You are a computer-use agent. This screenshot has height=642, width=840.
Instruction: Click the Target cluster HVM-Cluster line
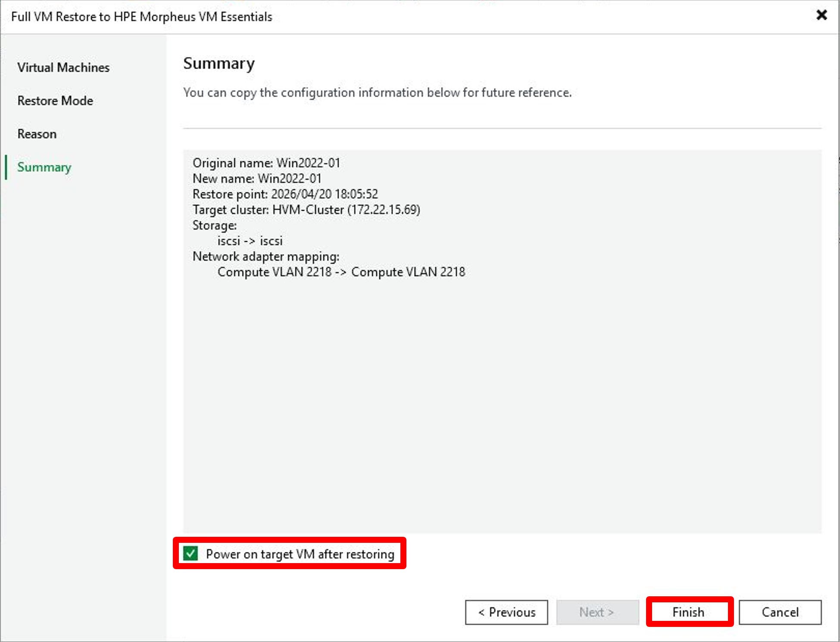point(306,210)
